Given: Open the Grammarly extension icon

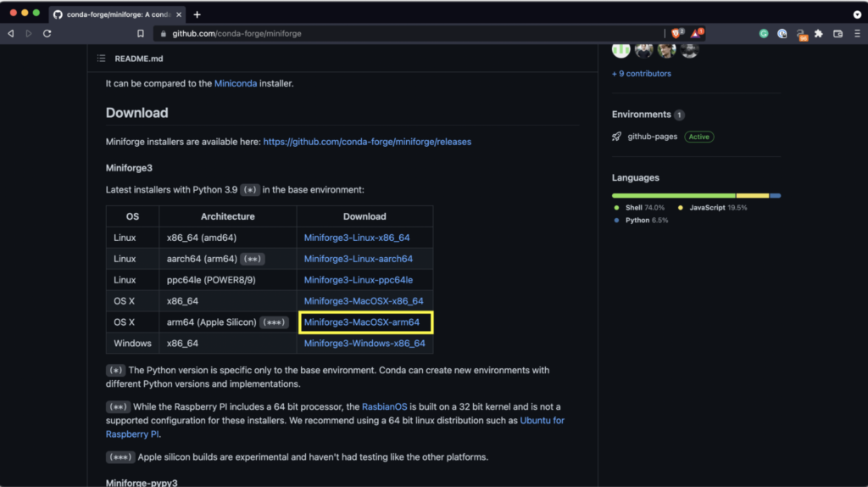Looking at the screenshot, I should [x=764, y=34].
